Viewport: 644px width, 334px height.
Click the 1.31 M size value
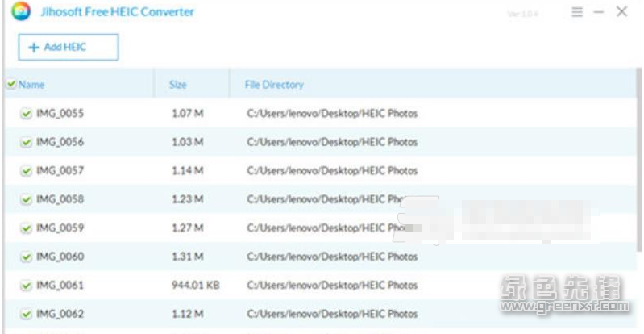(187, 257)
